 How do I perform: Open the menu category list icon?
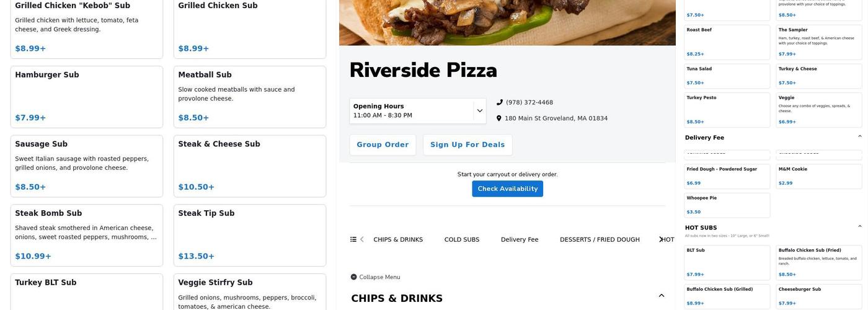[x=353, y=239]
